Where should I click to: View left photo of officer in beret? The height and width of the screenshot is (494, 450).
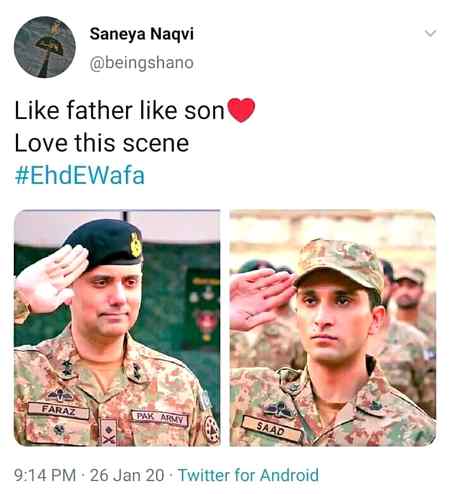tap(117, 328)
